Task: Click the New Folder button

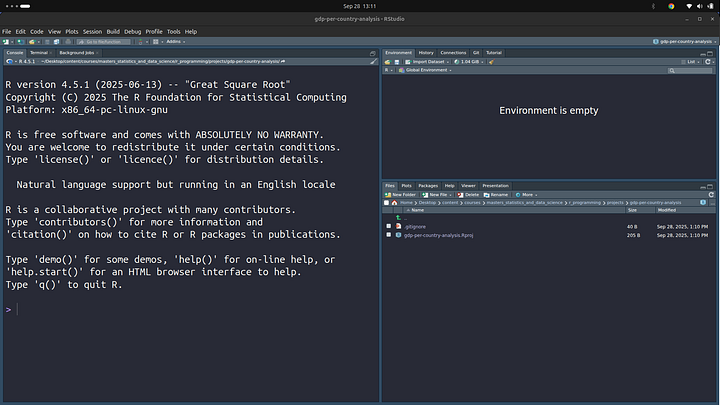Action: [400, 195]
